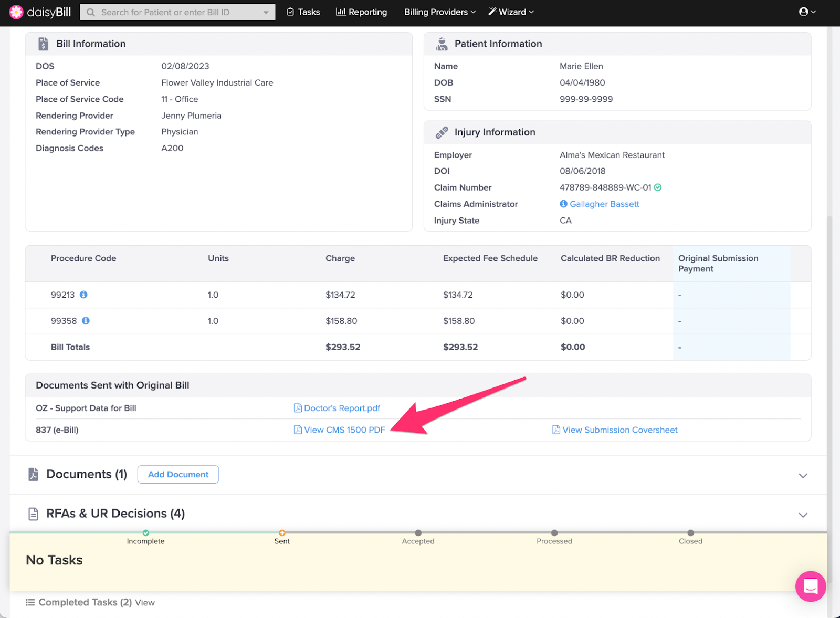The image size is (840, 618).
Task: Click the Completed Tasks (2) label
Action: coord(85,602)
